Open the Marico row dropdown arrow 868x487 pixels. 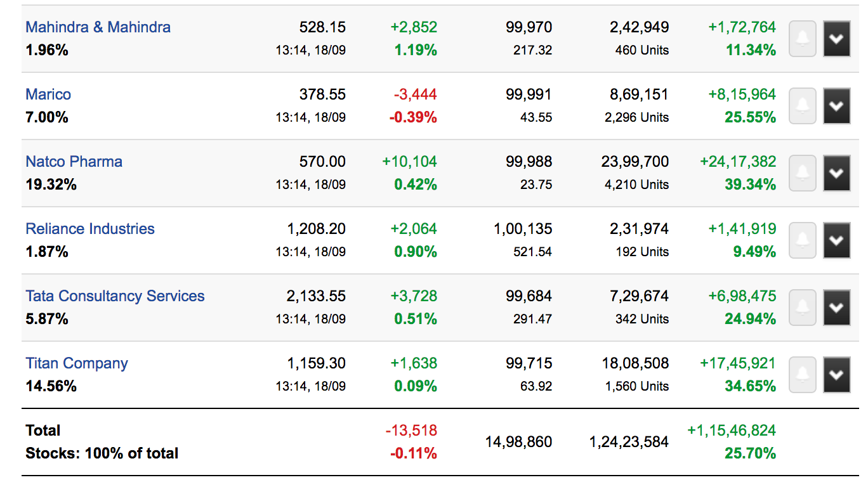coord(836,106)
